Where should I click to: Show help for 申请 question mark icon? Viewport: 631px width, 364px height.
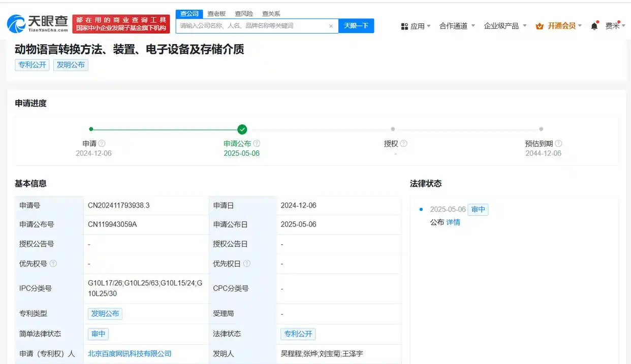tap(102, 144)
